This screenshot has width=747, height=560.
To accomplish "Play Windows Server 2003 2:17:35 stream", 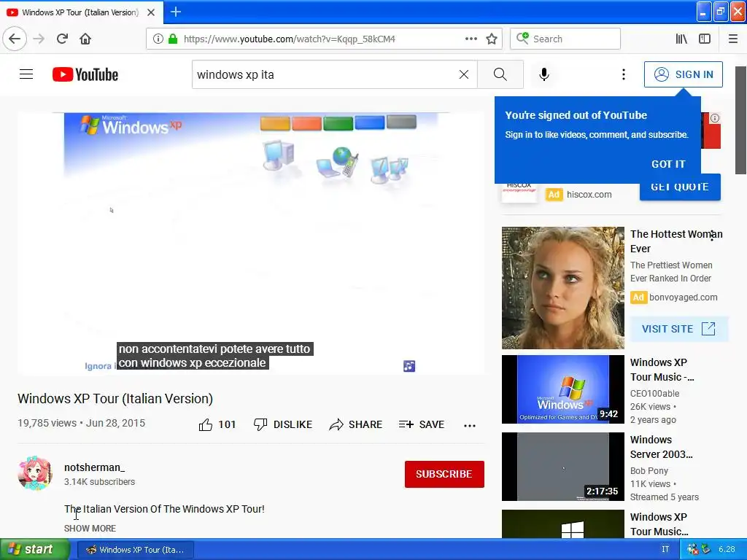I will (x=562, y=467).
